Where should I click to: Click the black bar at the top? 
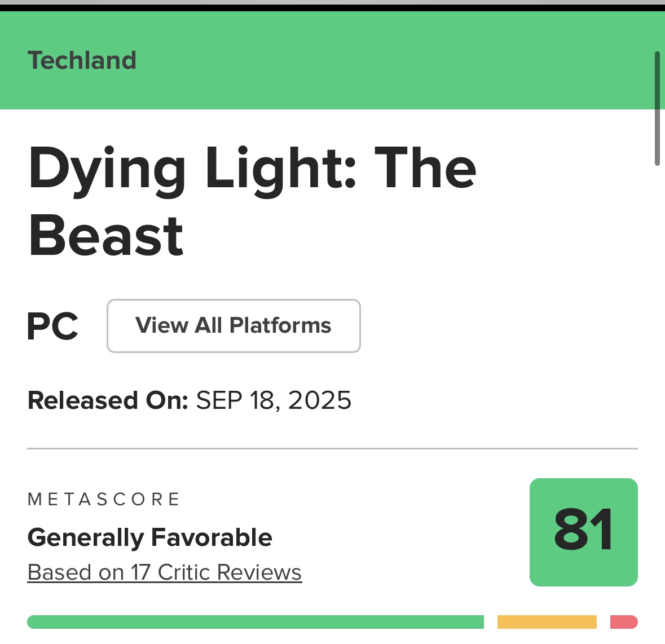coord(333,8)
